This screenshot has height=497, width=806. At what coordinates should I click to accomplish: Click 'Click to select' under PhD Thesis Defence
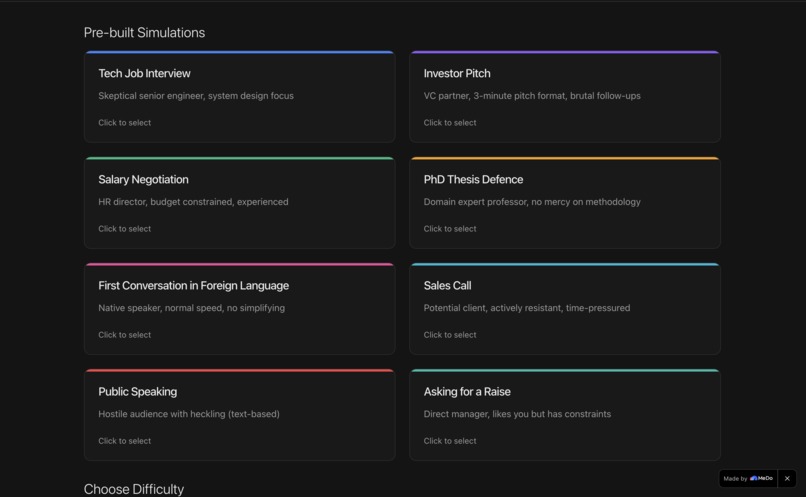point(450,229)
